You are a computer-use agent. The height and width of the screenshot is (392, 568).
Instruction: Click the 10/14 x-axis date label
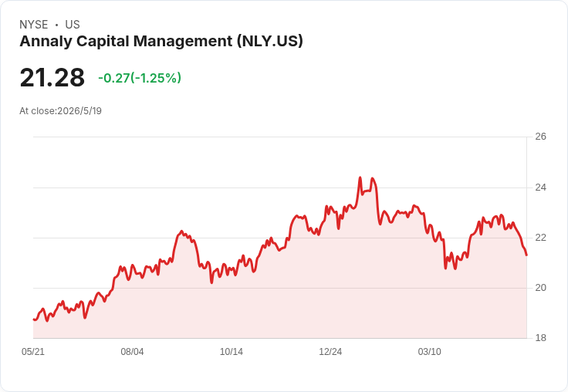click(232, 352)
